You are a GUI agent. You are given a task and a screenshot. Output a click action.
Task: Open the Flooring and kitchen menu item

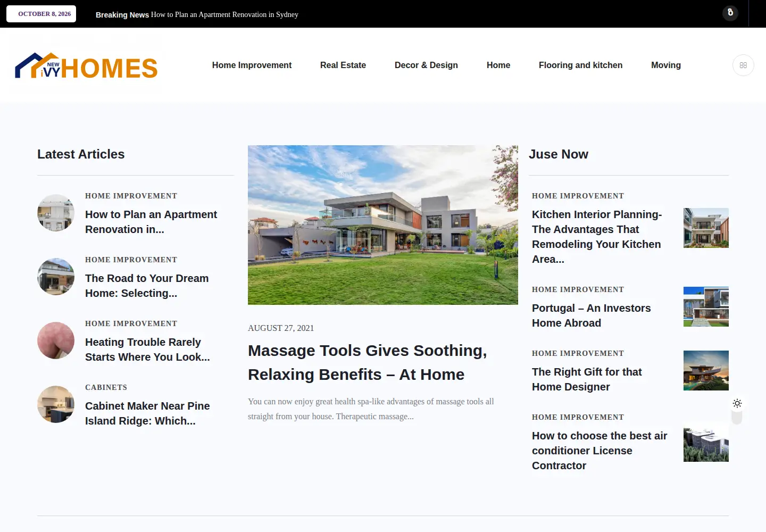[580, 65]
